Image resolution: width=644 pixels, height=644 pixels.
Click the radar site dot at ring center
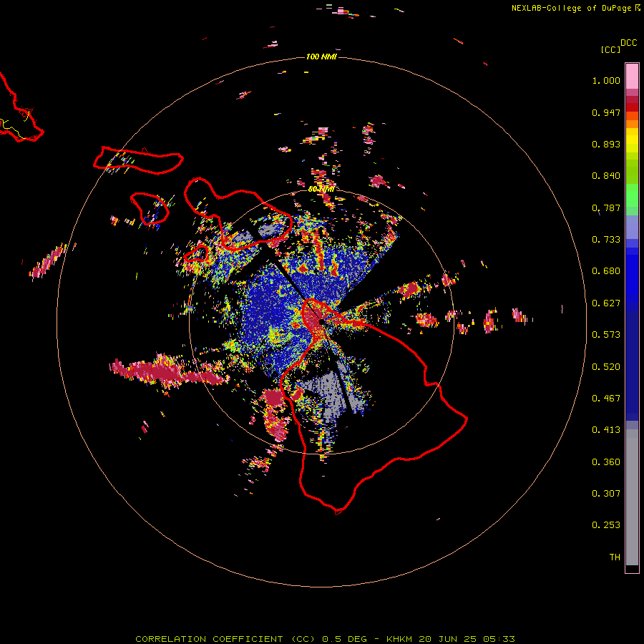(x=321, y=321)
